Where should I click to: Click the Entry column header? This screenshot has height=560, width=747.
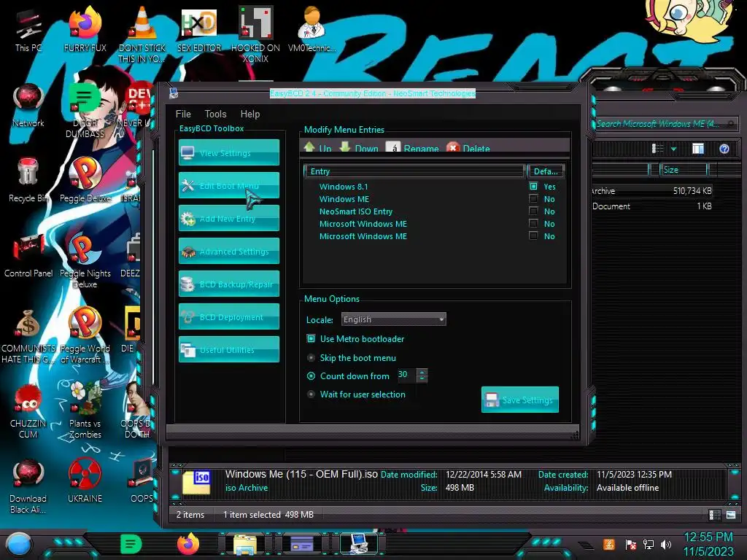click(x=414, y=171)
